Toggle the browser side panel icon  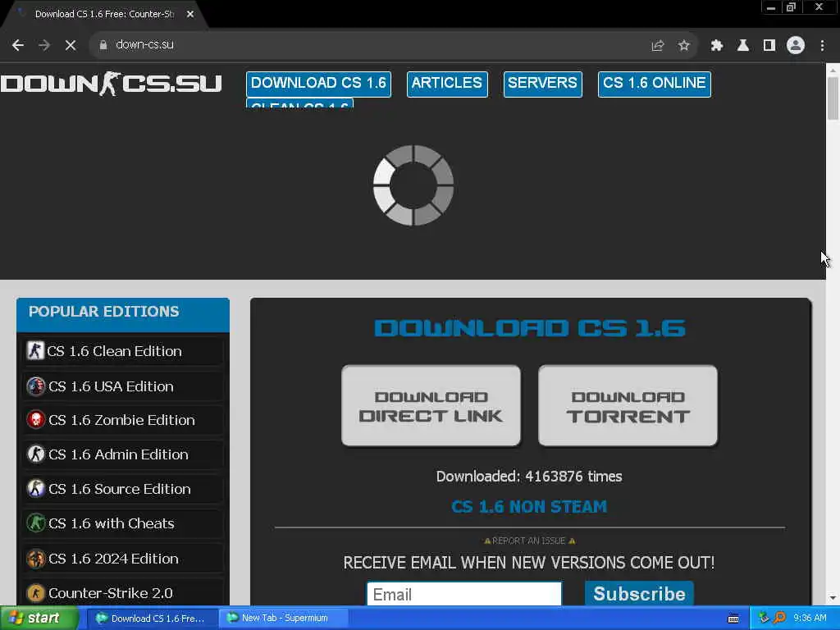769,46
